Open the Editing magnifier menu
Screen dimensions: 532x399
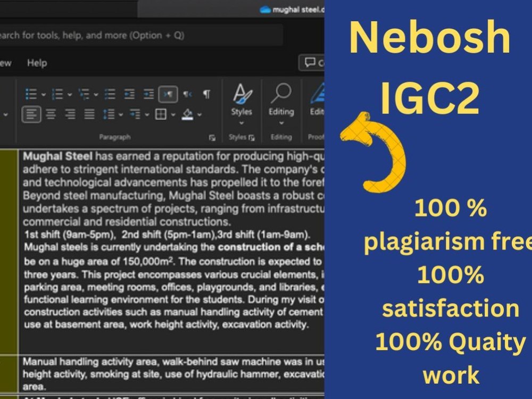281,104
